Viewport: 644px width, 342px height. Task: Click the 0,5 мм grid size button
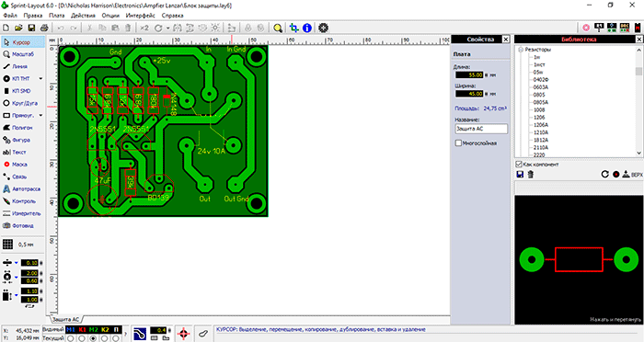click(22, 245)
